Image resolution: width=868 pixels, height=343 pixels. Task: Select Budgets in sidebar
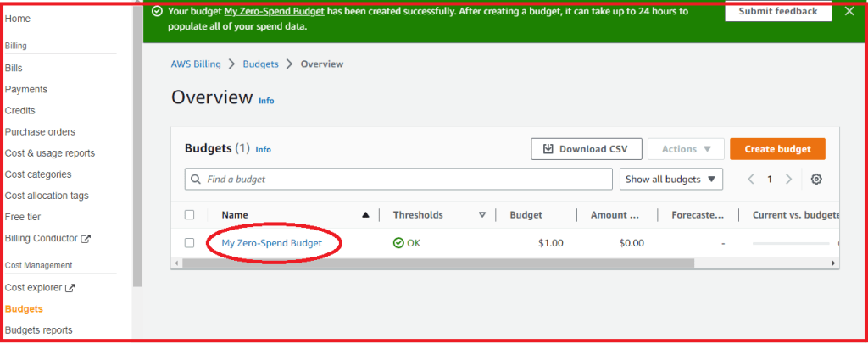[24, 308]
